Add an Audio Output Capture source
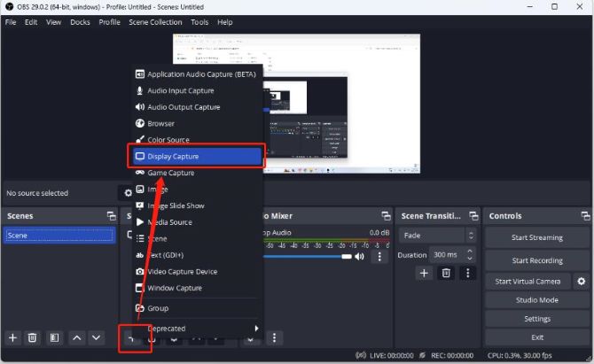Screen dimensions: 594x364 tap(196, 107)
